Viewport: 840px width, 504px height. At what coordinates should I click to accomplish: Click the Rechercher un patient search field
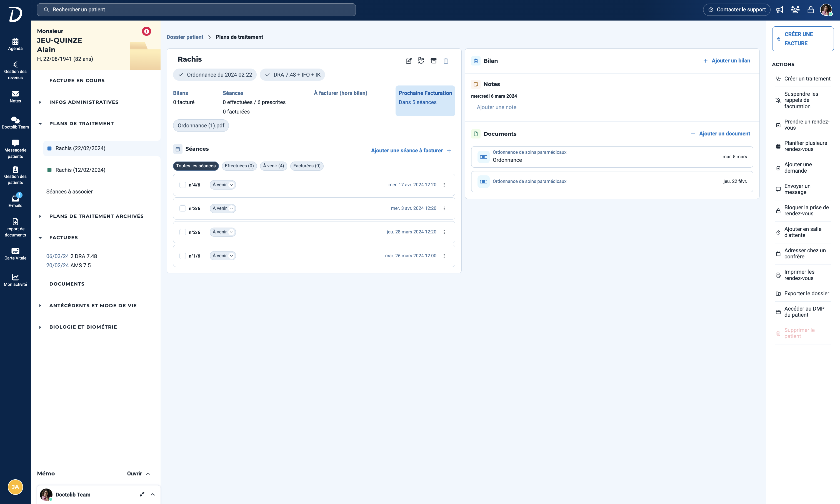tap(196, 10)
